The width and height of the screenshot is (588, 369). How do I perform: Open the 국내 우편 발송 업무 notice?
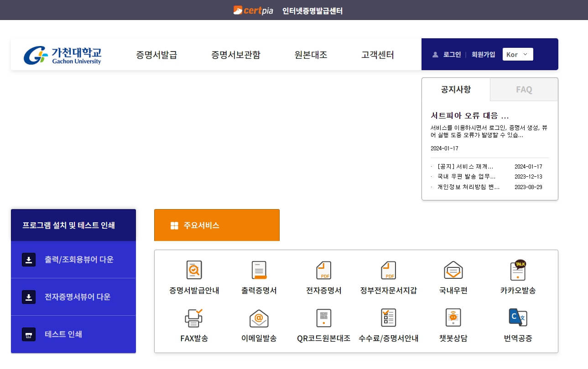coord(466,177)
